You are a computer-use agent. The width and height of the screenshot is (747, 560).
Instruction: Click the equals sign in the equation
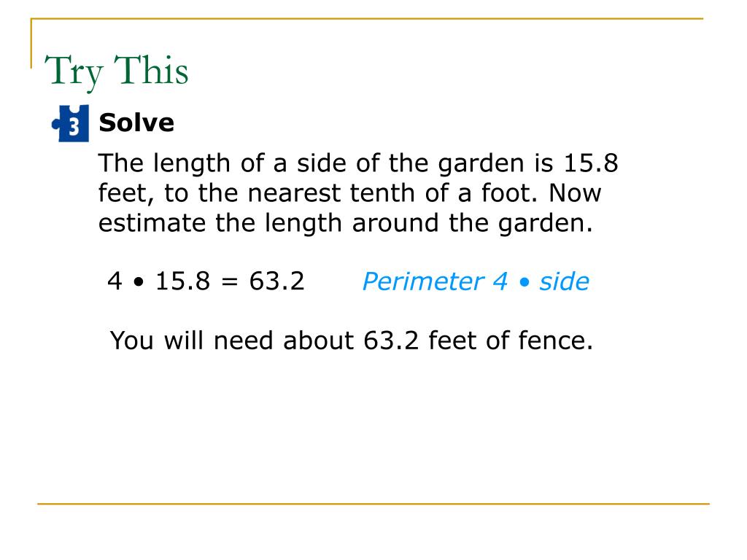(230, 282)
